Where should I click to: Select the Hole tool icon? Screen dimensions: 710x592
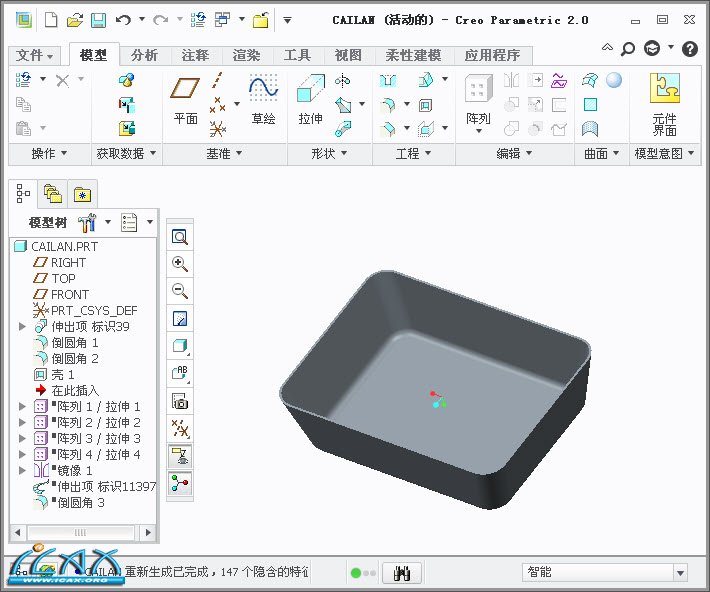388,81
